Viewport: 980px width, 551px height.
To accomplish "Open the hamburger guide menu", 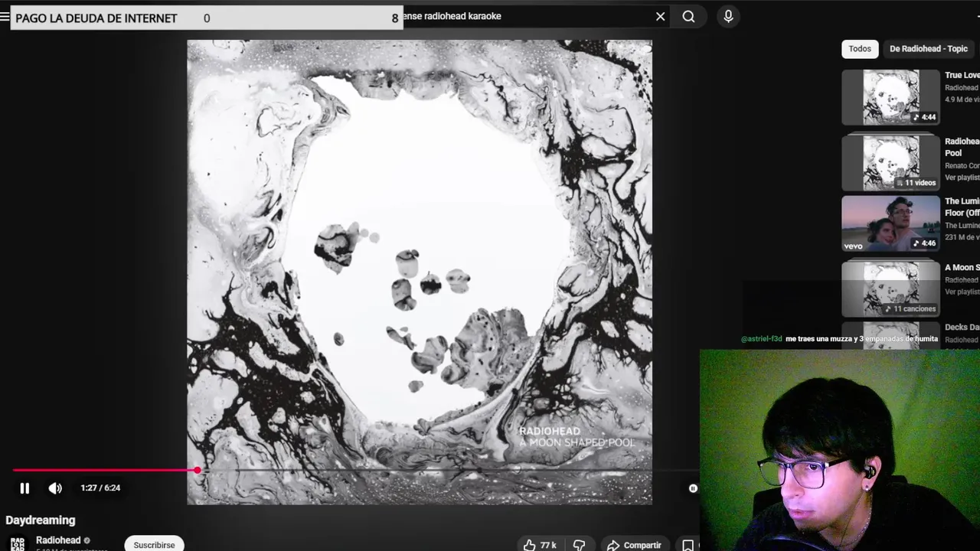I will 5,16.
